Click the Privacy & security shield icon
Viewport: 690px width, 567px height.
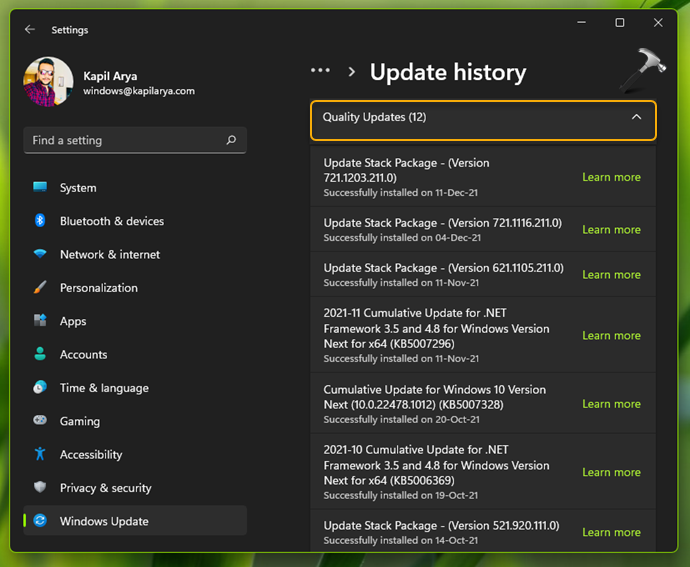40,488
